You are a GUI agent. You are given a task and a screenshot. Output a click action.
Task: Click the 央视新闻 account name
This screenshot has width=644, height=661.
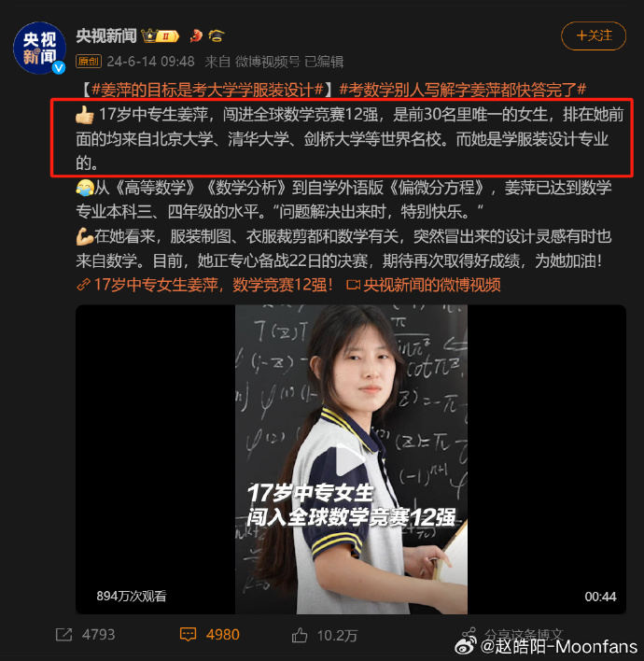click(106, 36)
